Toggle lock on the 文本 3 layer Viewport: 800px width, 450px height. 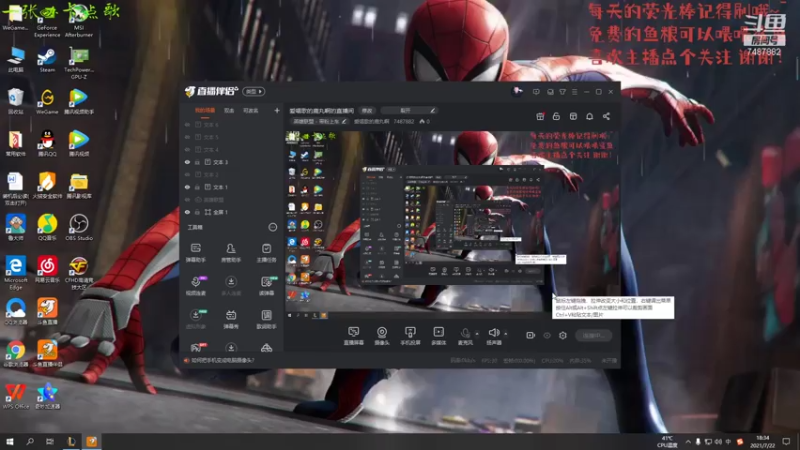tap(197, 162)
